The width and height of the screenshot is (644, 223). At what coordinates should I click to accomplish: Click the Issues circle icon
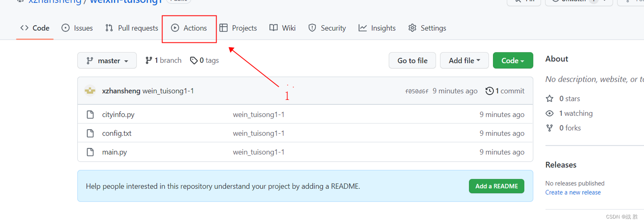[65, 28]
